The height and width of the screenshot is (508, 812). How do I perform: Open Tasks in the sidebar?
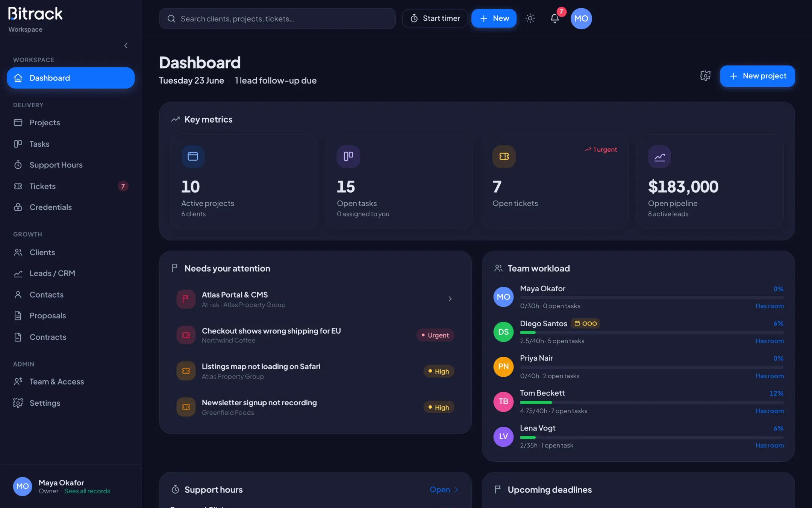(71, 144)
